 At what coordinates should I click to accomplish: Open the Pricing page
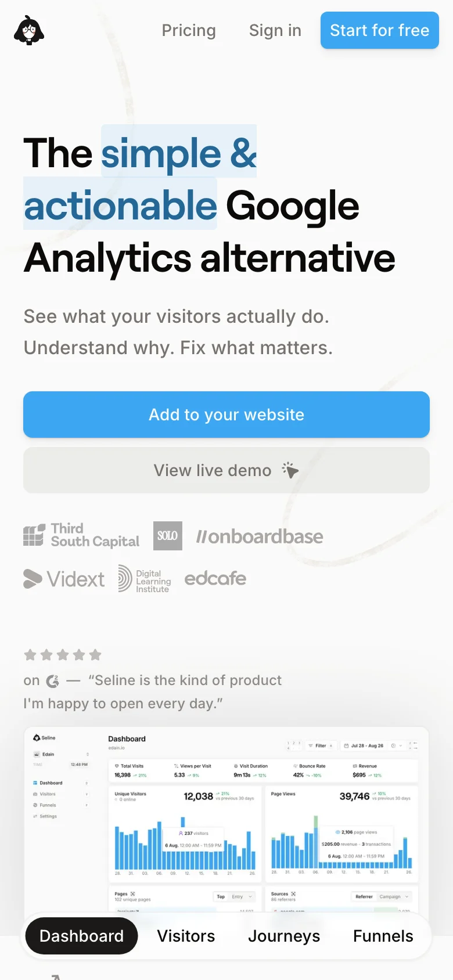click(189, 30)
